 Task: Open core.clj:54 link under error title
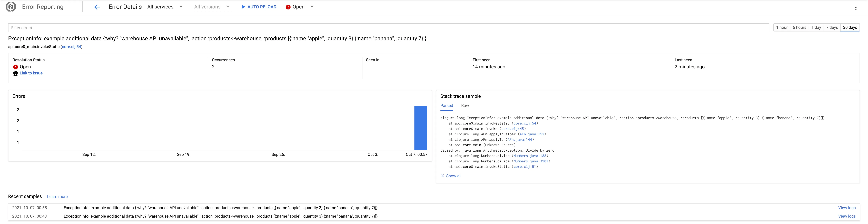point(71,47)
